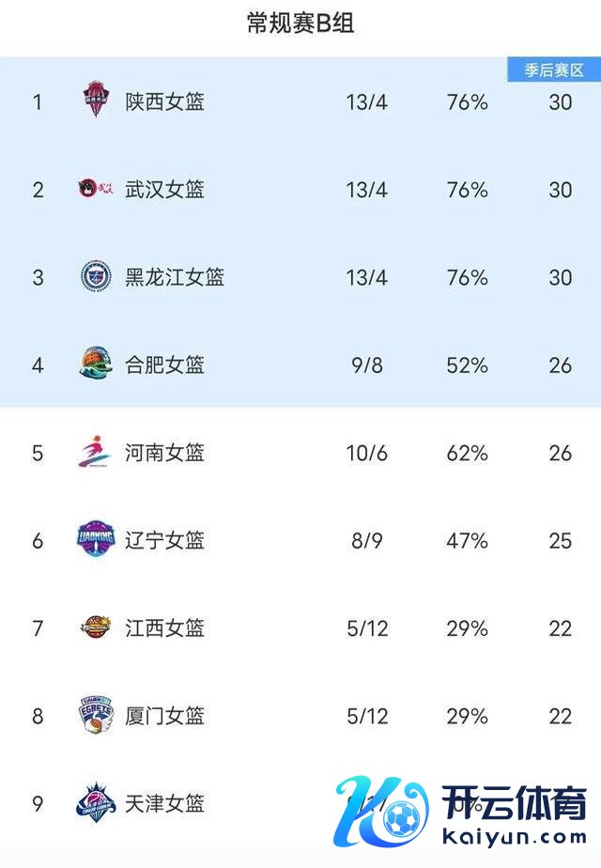Click the 陕西女篮 team logo
This screenshot has width=601, height=868.
96,101
